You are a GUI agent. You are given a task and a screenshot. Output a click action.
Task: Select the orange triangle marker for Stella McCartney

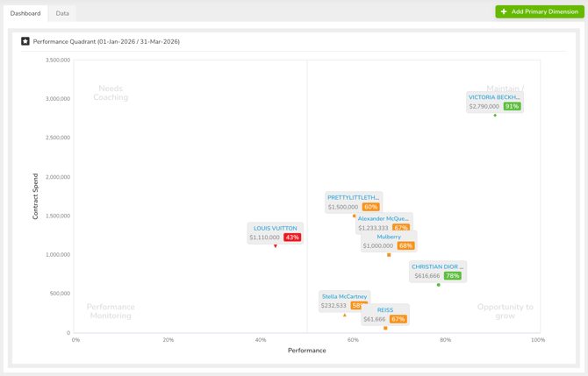(345, 315)
